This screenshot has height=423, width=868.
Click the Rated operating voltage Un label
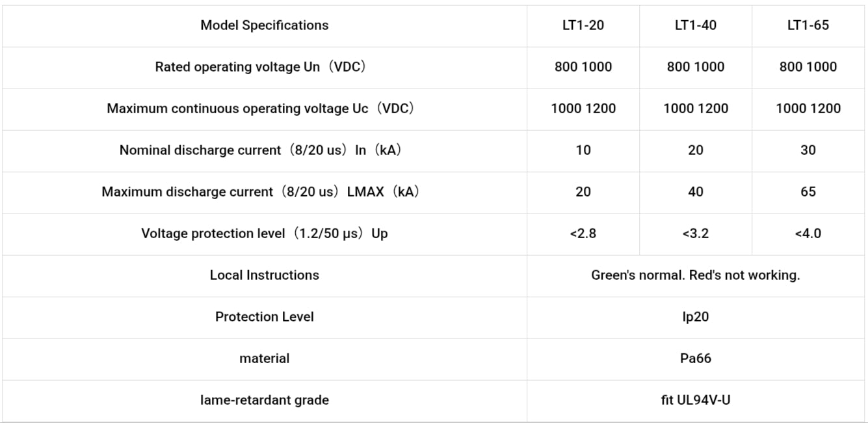coord(264,67)
